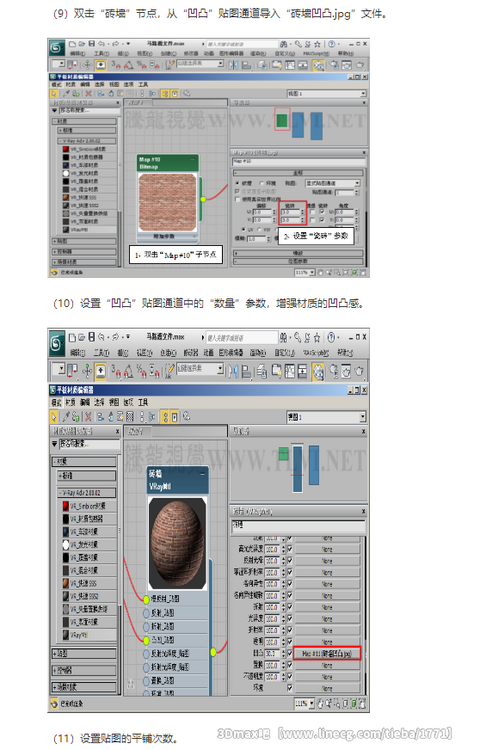The image size is (486, 750).
Task: Click the Map #10 Bitmap brick thumbnail in step 9
Action: pyautogui.click(x=167, y=202)
